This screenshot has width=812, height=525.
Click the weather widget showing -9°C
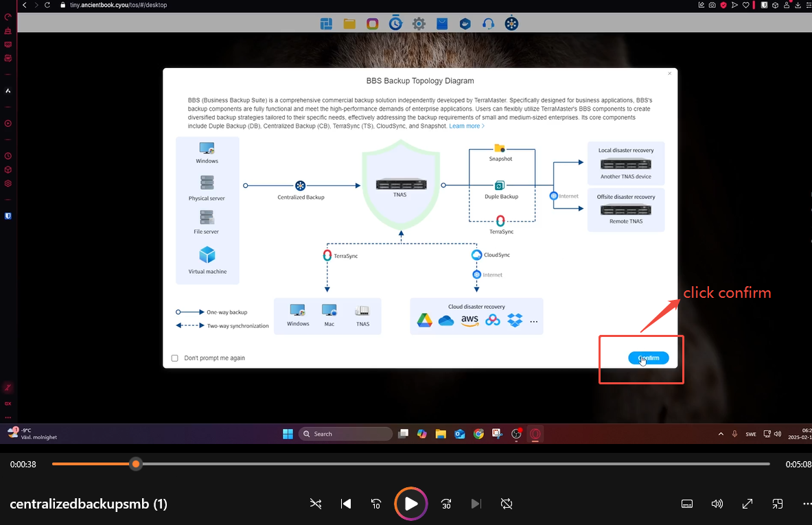[32, 433]
